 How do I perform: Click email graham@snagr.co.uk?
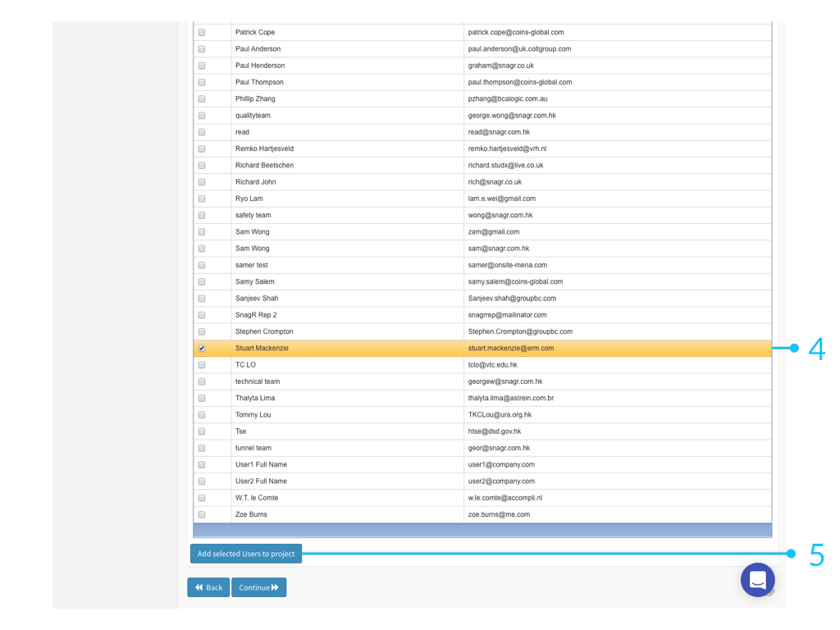[501, 66]
